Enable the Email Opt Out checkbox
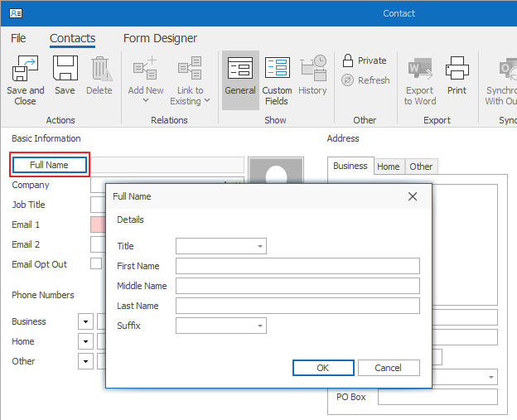 pos(96,264)
